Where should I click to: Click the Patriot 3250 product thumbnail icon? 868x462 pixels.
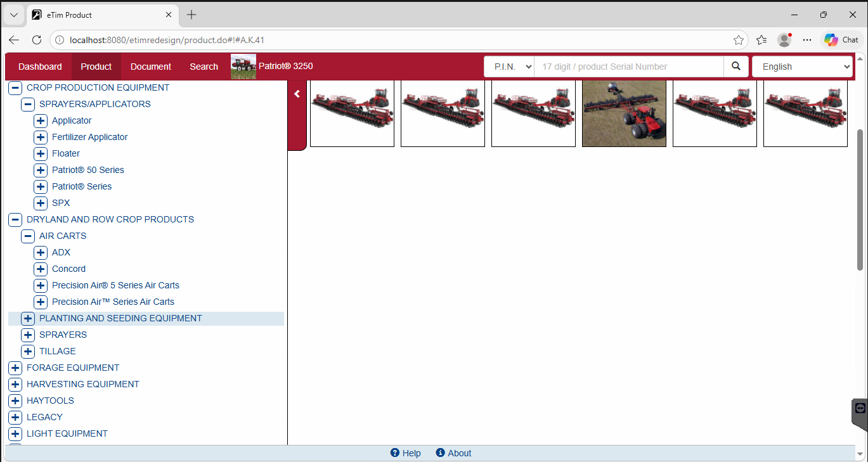coord(243,67)
